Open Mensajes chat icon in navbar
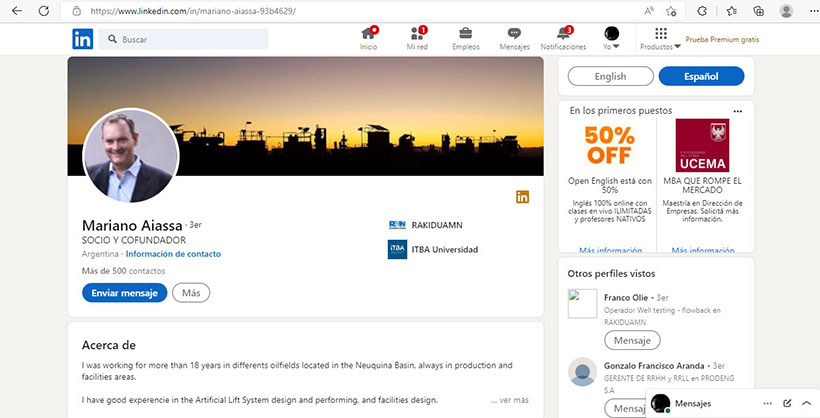Image resolution: width=820 pixels, height=418 pixels. [x=514, y=35]
